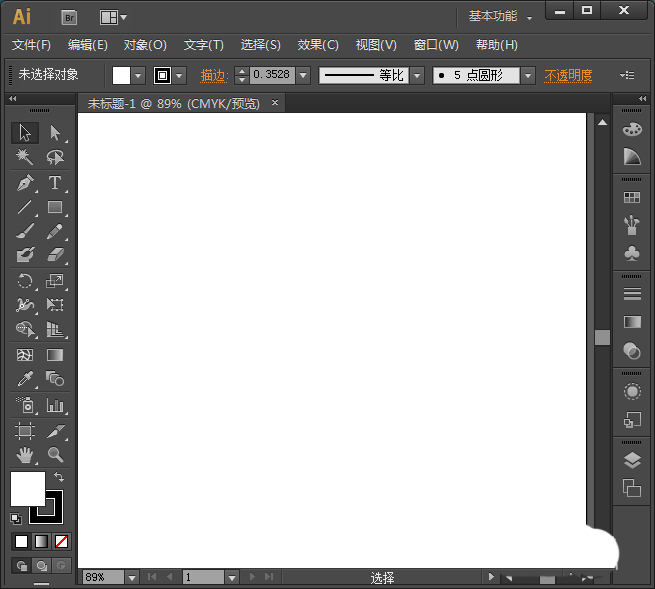Select the Gradient tool in toolbox

click(55, 355)
